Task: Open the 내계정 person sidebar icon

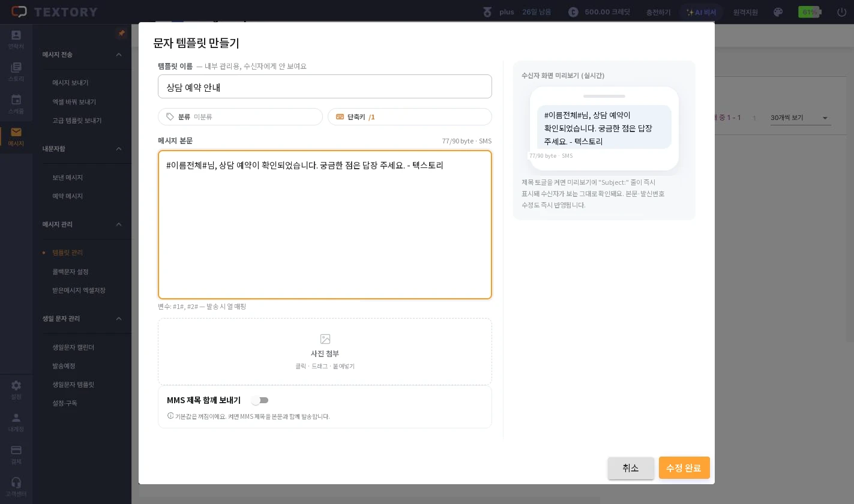Action: tap(16, 422)
